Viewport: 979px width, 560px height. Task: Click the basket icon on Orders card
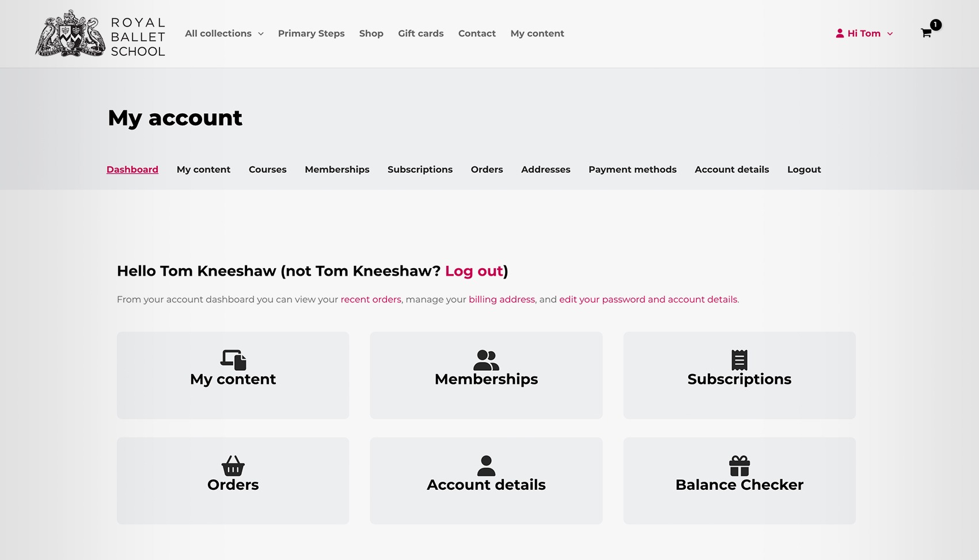point(233,466)
